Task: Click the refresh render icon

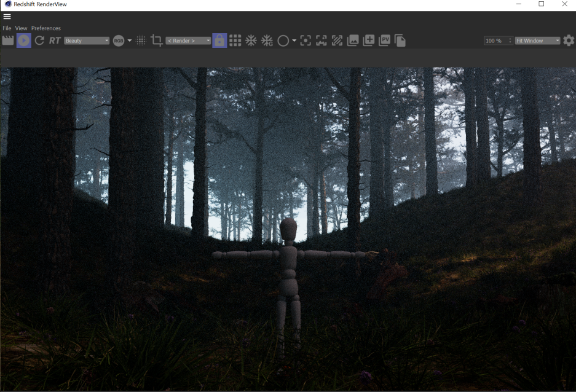Action: [39, 41]
